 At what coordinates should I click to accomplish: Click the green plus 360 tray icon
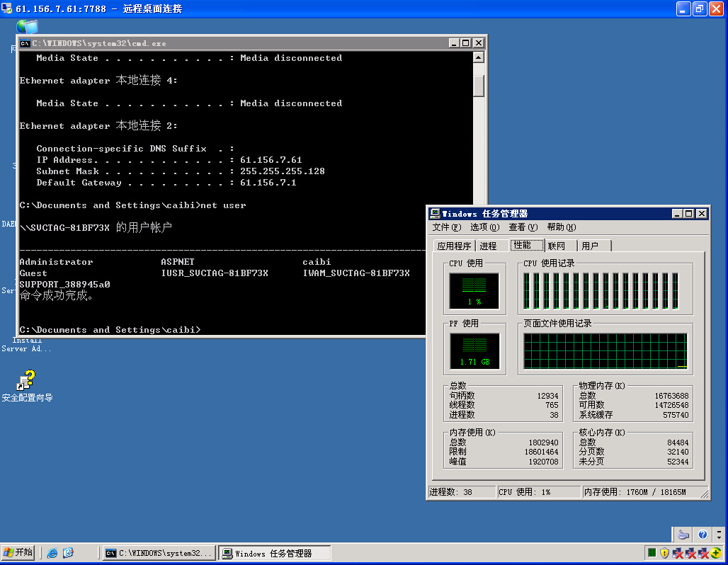tap(715, 552)
